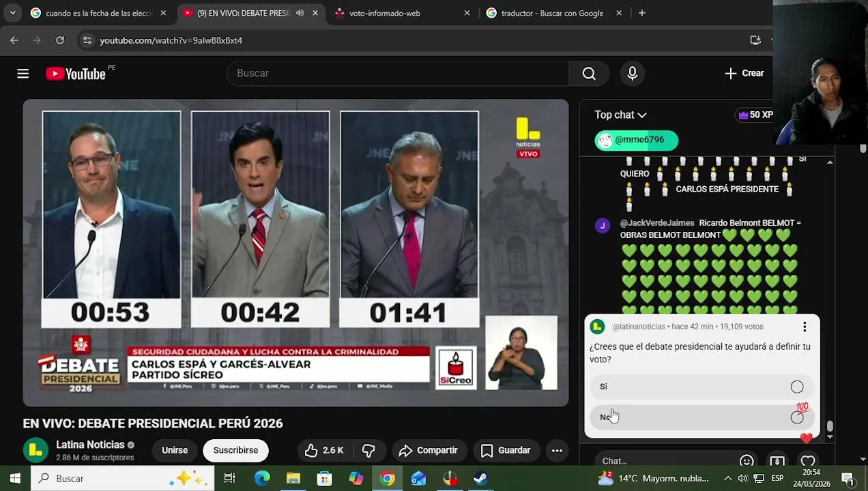Close the voto-informado-web tab

[467, 13]
